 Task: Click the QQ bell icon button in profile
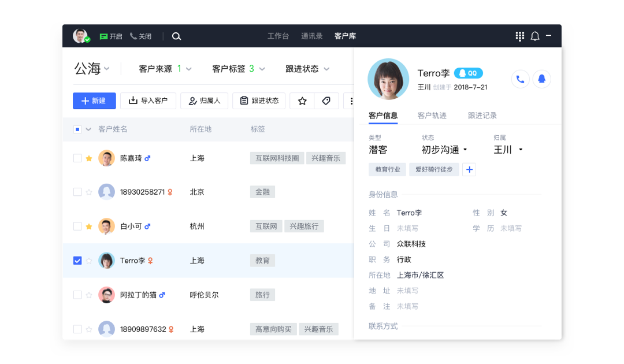click(541, 79)
